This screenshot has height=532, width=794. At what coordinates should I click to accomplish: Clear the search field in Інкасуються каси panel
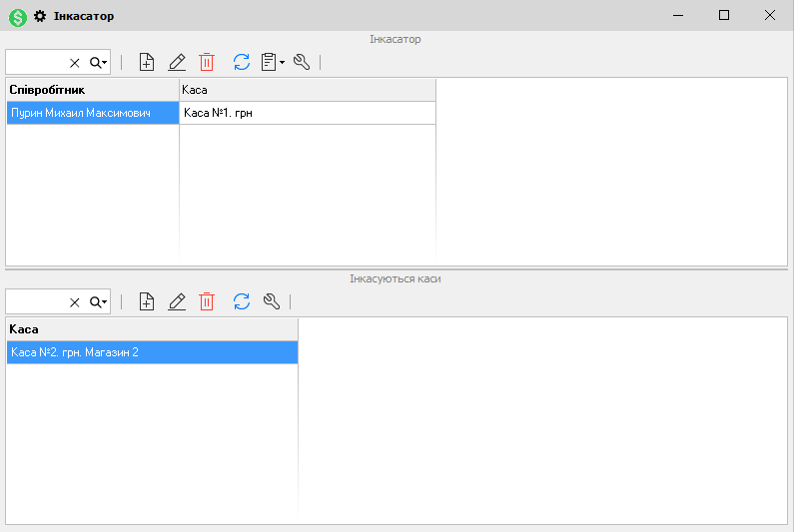pyautogui.click(x=75, y=302)
